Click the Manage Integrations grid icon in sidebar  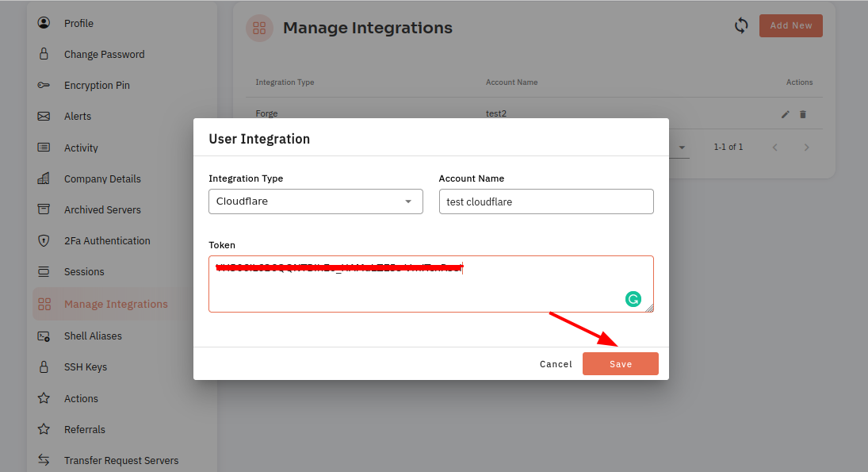coord(44,304)
